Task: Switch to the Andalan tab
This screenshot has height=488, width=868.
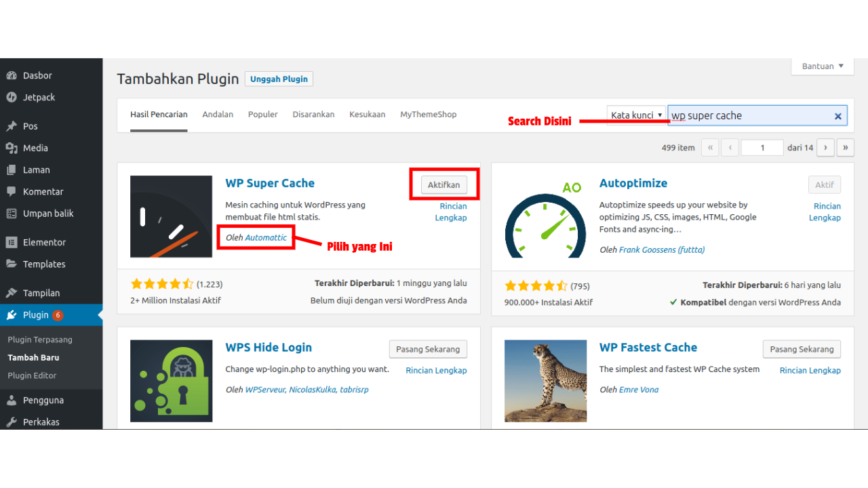Action: click(218, 115)
